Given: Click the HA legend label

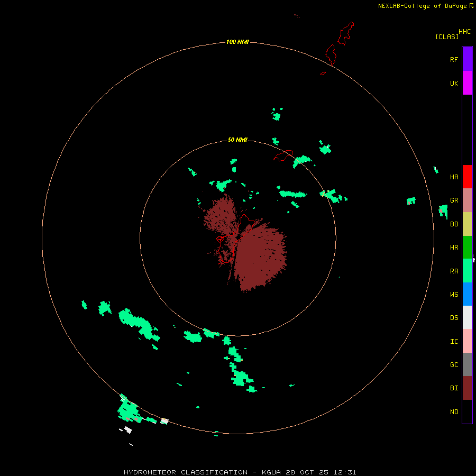Looking at the screenshot, I should tap(454, 177).
